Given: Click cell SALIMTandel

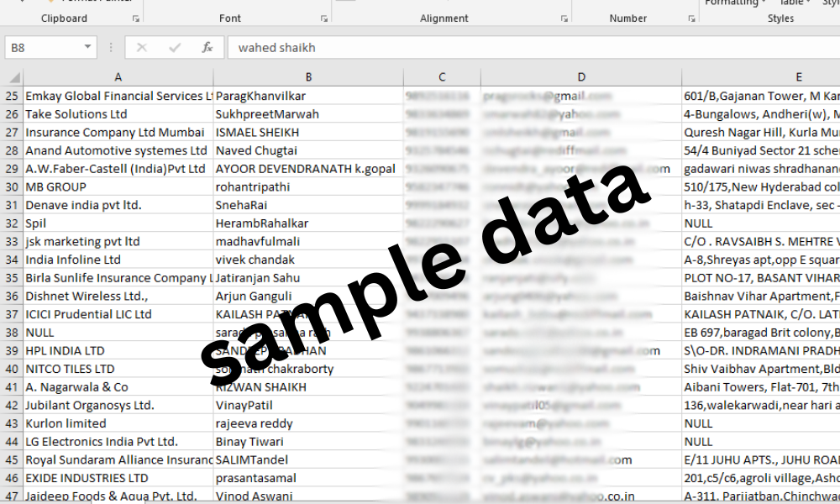Looking at the screenshot, I should click(308, 460).
